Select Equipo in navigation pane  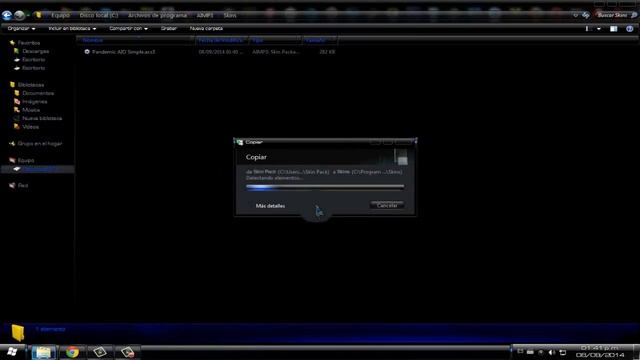tap(26, 160)
